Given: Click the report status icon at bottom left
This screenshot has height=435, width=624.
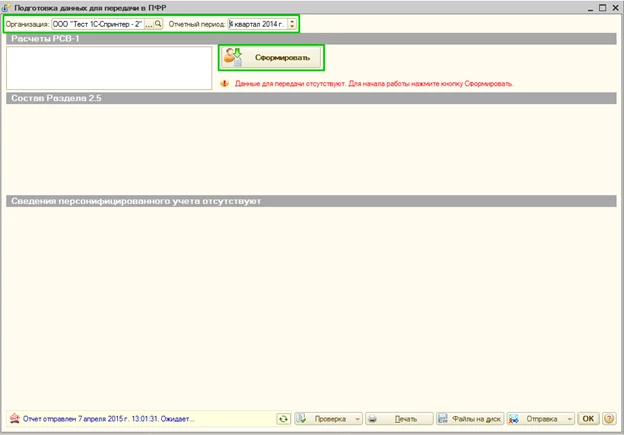Looking at the screenshot, I should 13,419.
